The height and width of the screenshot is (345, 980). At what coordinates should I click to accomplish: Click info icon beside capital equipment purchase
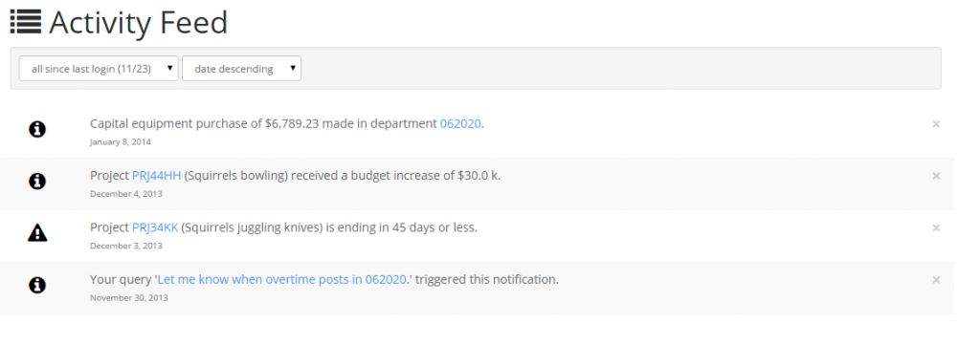click(x=37, y=129)
